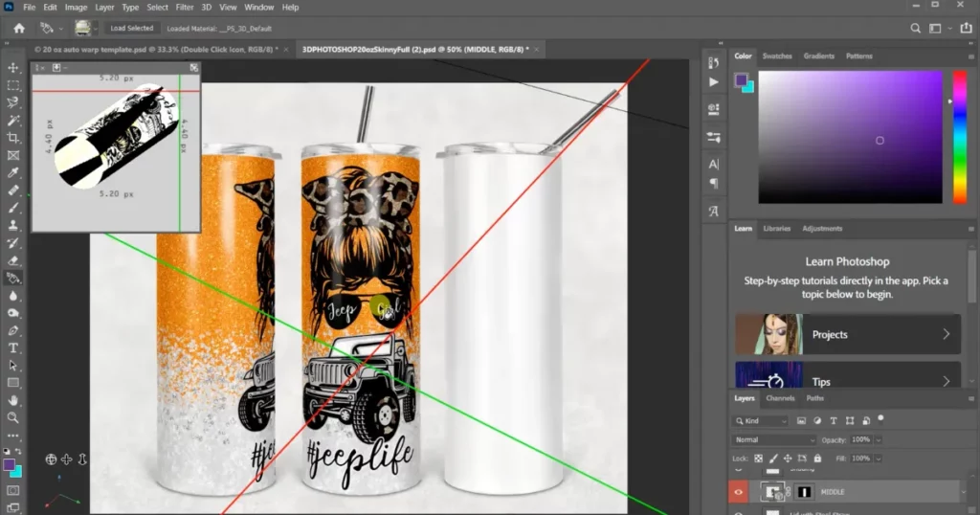Select the Rectangular Marquee tool

pos(13,85)
